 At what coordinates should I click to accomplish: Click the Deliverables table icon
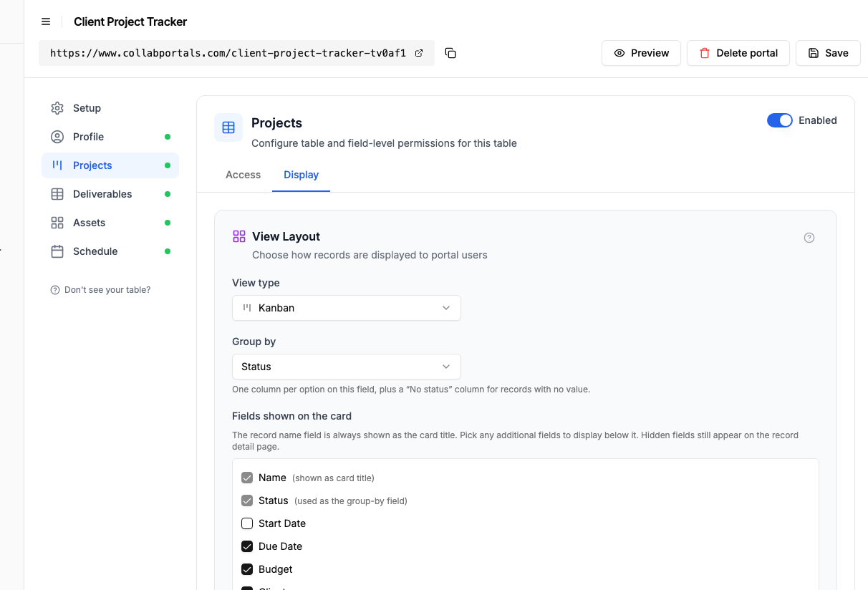pos(57,194)
